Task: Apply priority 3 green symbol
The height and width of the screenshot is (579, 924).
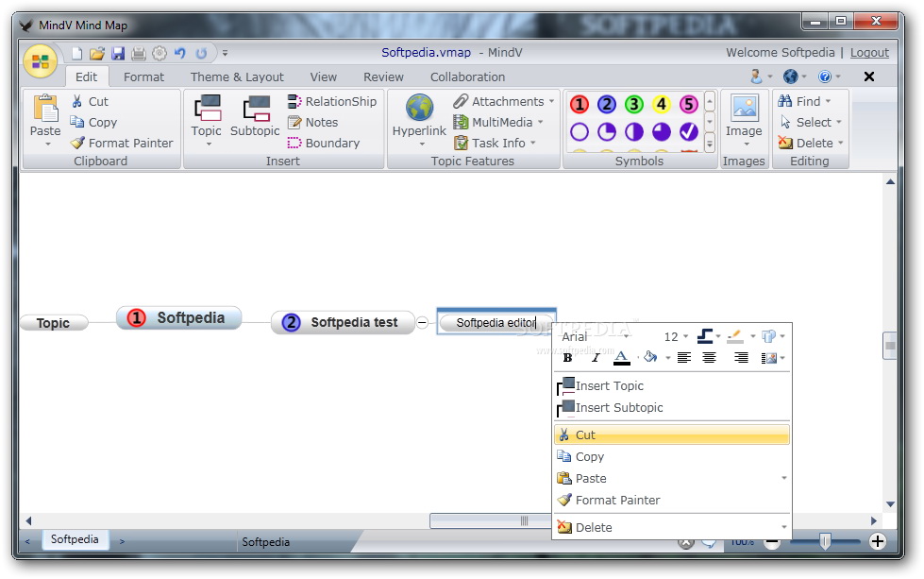Action: (x=634, y=104)
